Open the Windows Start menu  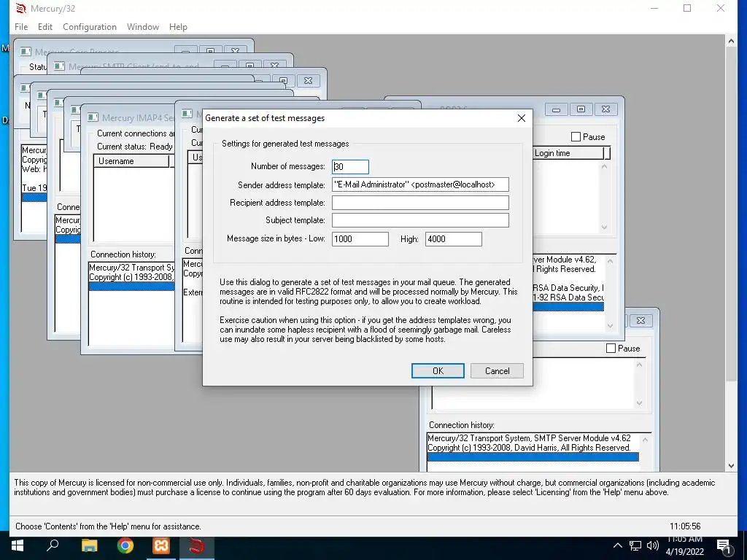[x=18, y=545]
